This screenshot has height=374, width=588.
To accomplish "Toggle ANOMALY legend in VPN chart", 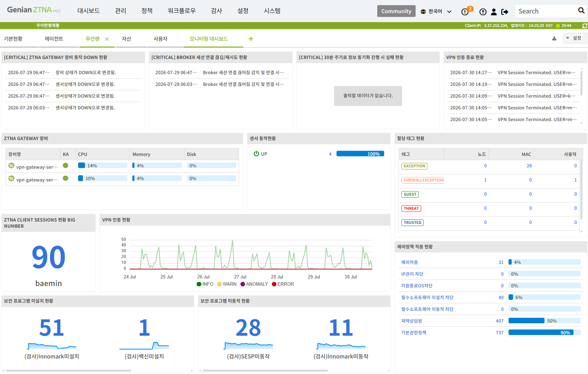I will click(x=254, y=284).
